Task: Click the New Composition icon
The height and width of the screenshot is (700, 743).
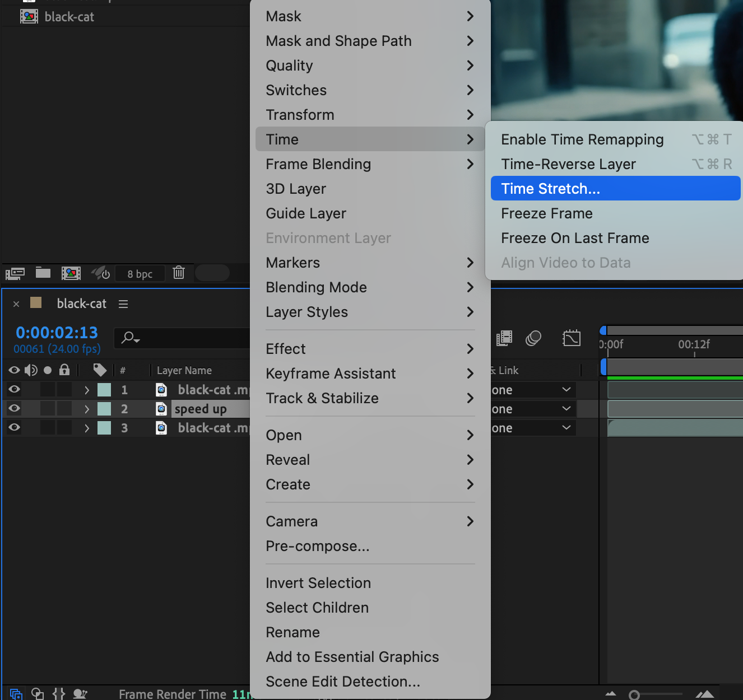Action: tap(71, 273)
